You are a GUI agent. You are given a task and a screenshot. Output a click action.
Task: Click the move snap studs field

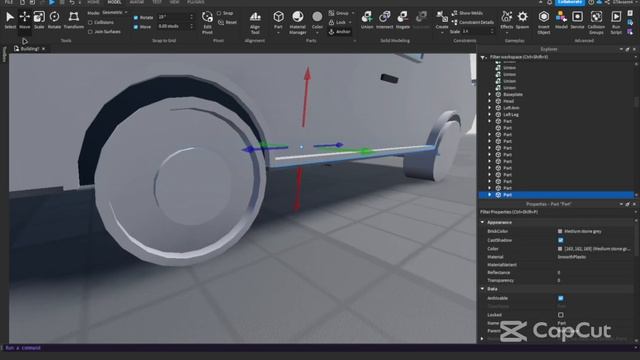point(176,27)
